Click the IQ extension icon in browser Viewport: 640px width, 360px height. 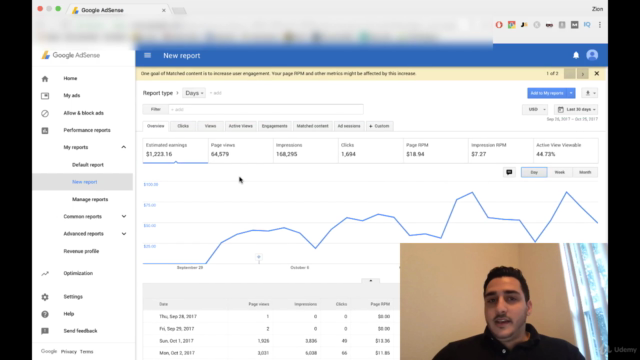point(587,25)
